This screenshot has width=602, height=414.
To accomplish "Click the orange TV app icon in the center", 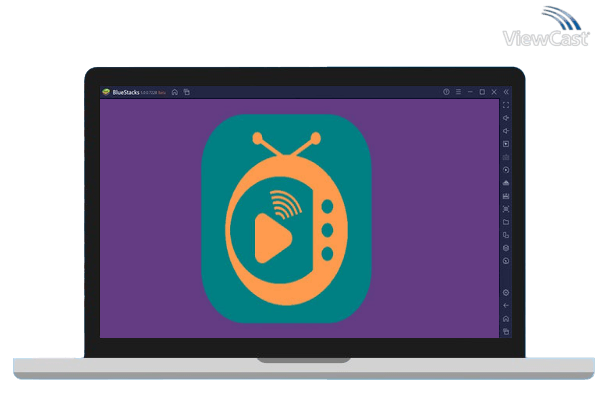I will point(286,219).
